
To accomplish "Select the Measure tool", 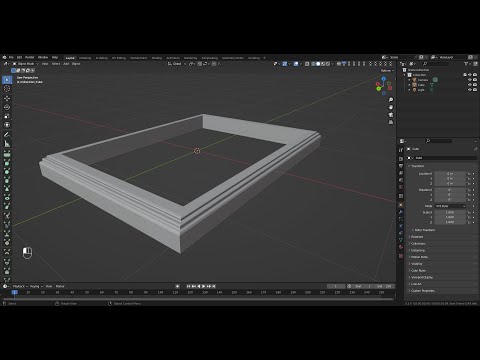I will (7, 144).
